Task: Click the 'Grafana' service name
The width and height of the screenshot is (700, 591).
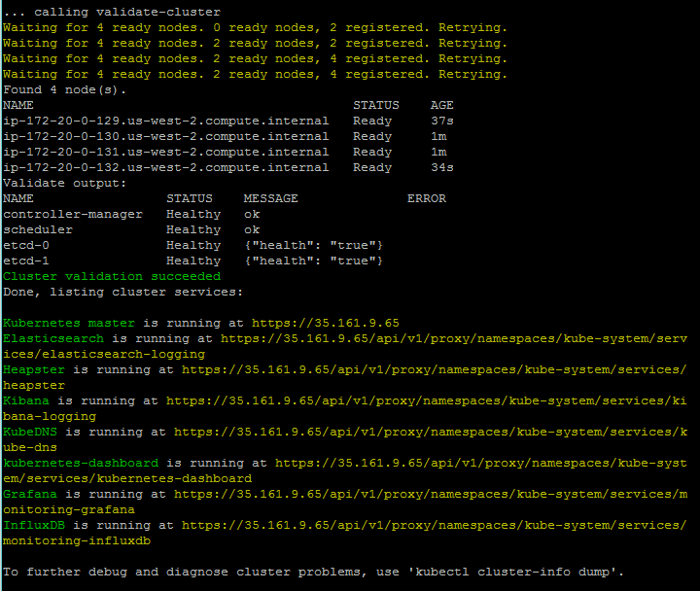Action: click(x=30, y=494)
